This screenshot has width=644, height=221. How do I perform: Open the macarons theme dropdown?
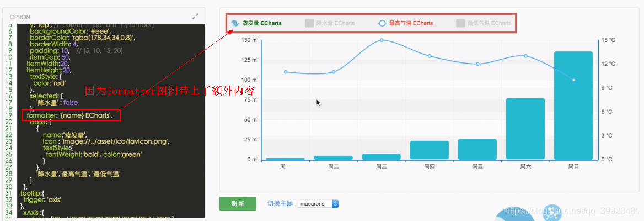[318, 204]
